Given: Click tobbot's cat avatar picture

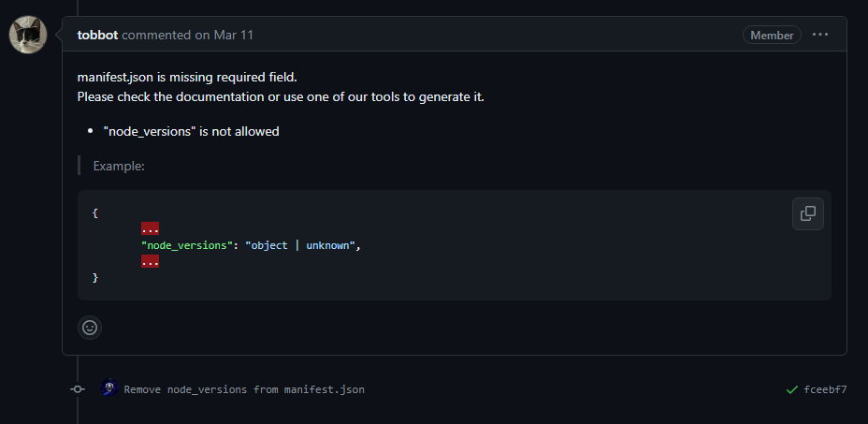Looking at the screenshot, I should click(28, 35).
